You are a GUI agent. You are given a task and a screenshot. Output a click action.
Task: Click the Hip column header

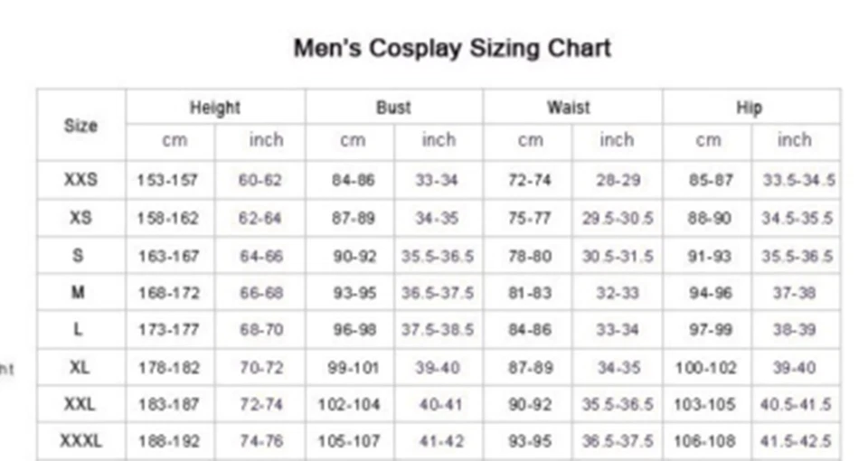click(x=749, y=108)
